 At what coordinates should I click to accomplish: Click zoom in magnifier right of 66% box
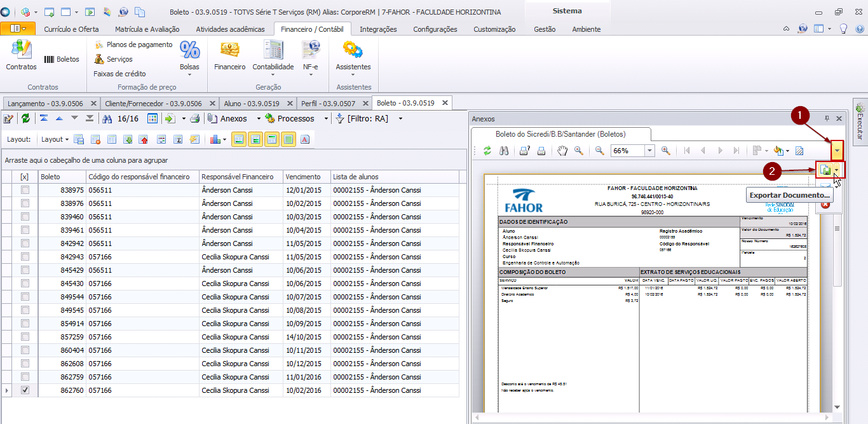[x=666, y=151]
